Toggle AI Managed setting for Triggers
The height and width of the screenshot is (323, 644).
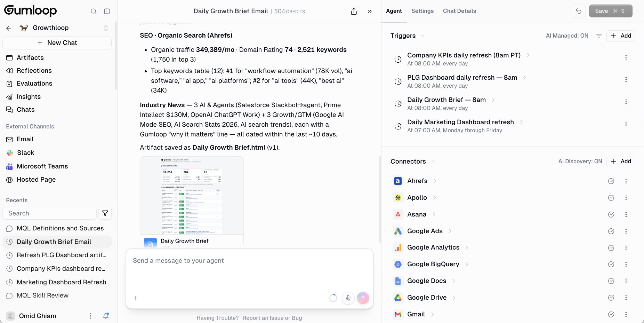(567, 36)
